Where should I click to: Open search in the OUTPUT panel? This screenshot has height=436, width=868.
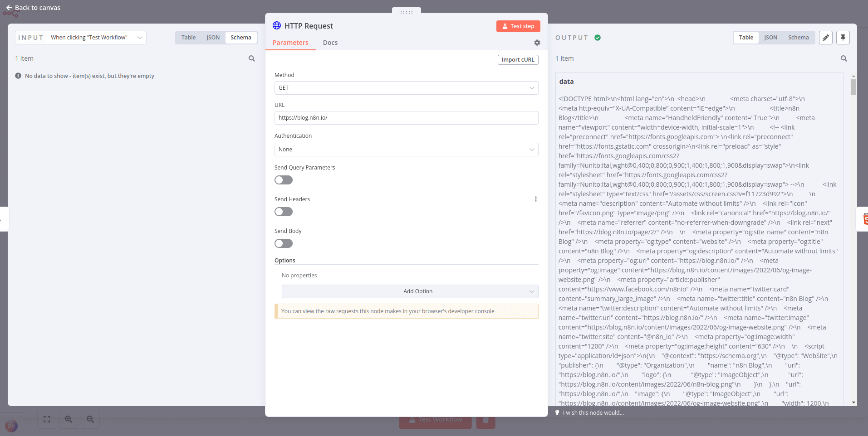point(843,58)
